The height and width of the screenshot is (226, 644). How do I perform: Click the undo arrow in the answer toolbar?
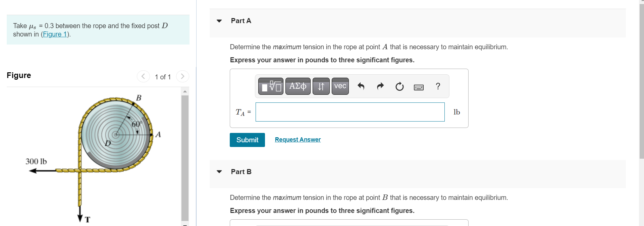(x=361, y=86)
